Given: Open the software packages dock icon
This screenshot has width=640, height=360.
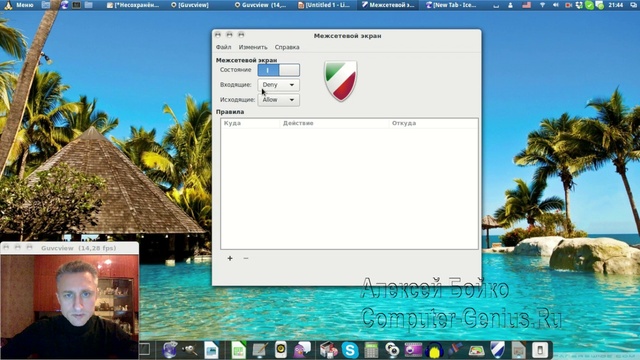Looking at the screenshot, I should [x=329, y=350].
